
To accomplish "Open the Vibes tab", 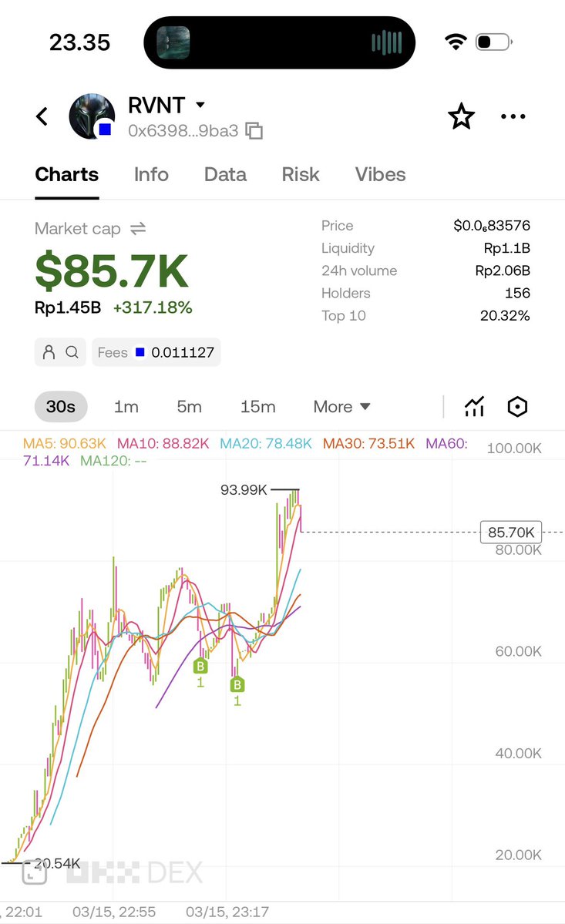I will 380,174.
